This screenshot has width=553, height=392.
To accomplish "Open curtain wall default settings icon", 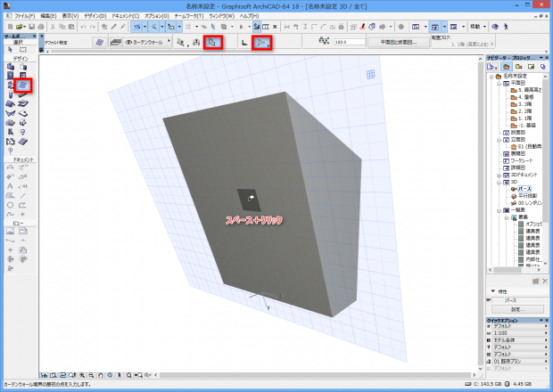I will pos(100,42).
